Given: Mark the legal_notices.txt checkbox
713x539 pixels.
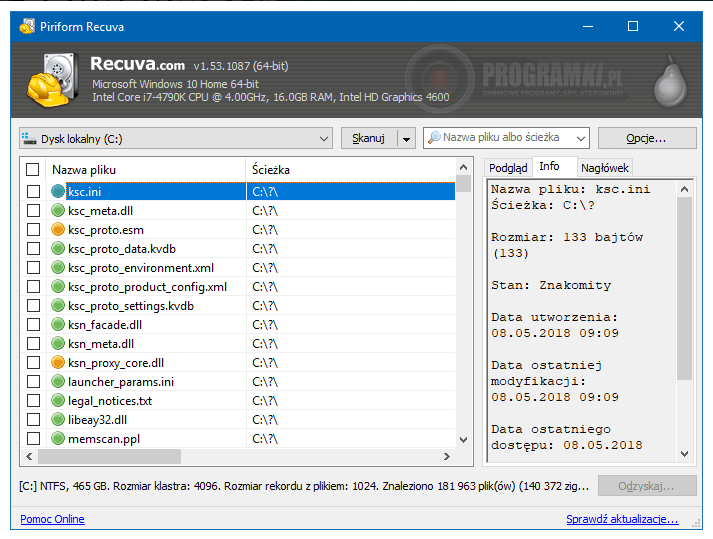Looking at the screenshot, I should tap(33, 401).
